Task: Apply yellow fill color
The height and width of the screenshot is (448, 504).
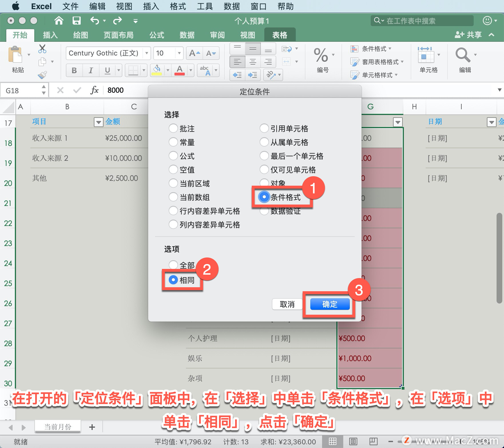Action: click(x=156, y=70)
